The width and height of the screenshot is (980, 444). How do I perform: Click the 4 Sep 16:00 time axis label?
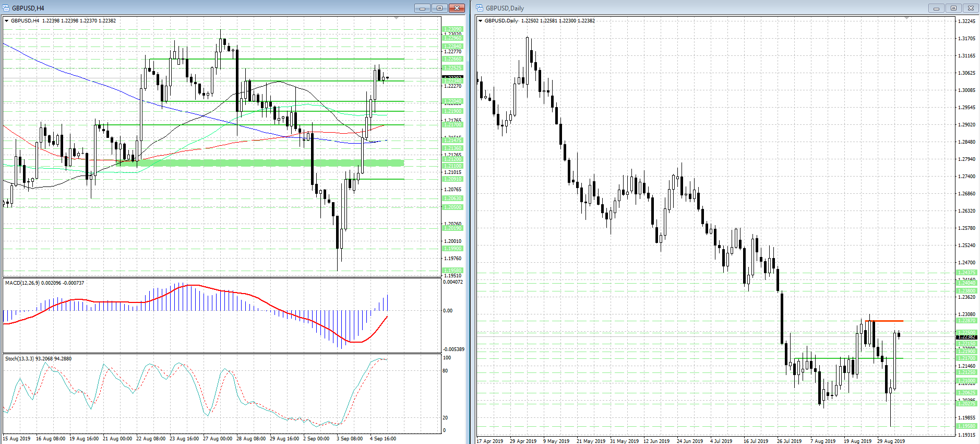point(383,439)
